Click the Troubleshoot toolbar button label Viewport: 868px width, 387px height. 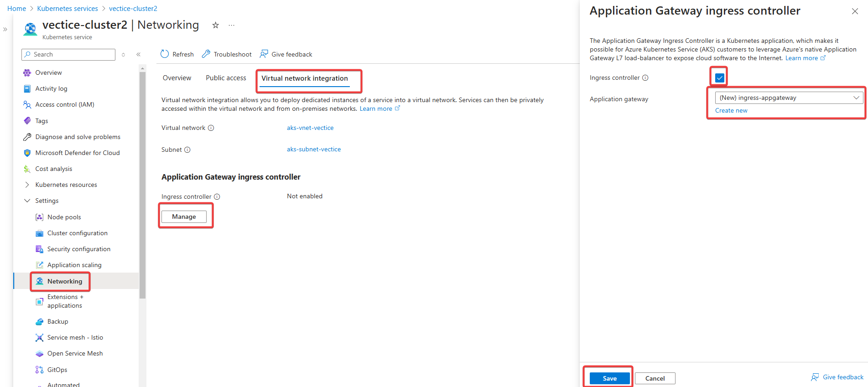click(233, 54)
